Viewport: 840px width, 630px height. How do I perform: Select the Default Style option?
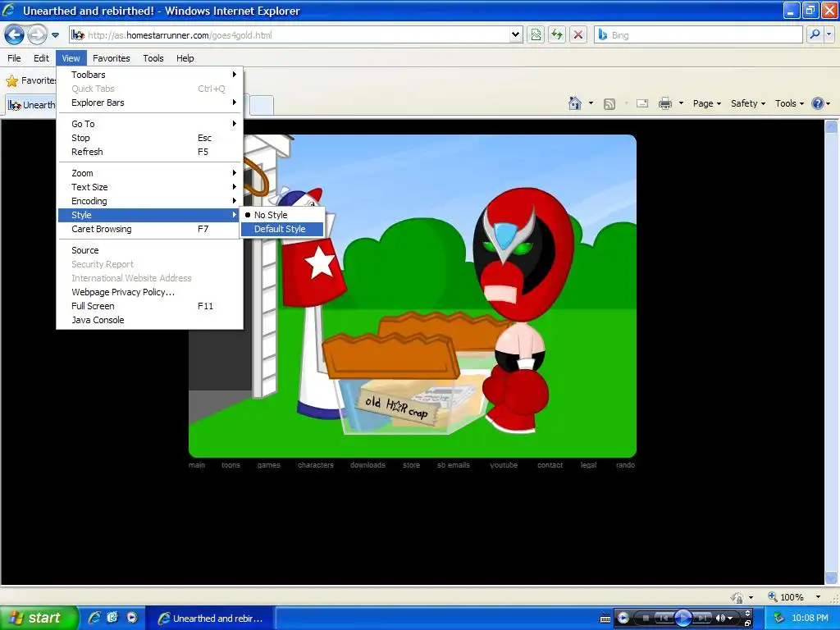click(282, 229)
